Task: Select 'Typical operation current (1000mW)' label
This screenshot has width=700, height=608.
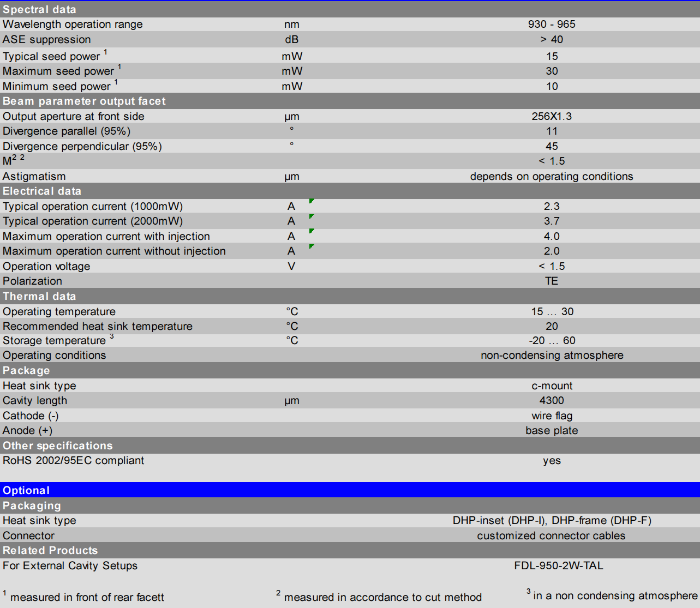Action: coord(93,207)
